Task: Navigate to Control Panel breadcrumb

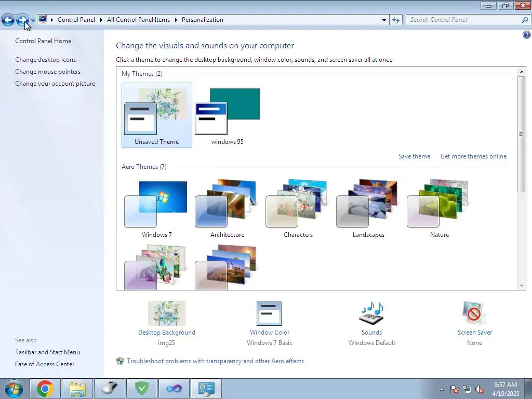Action: [76, 20]
